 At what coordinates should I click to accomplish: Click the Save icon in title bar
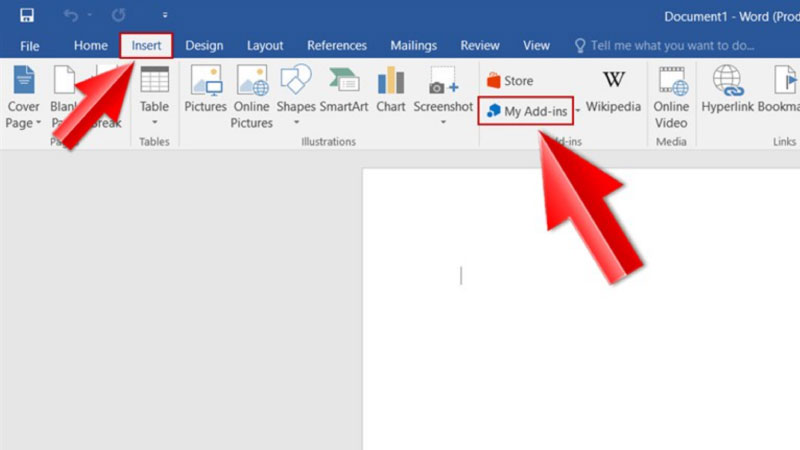tap(27, 15)
